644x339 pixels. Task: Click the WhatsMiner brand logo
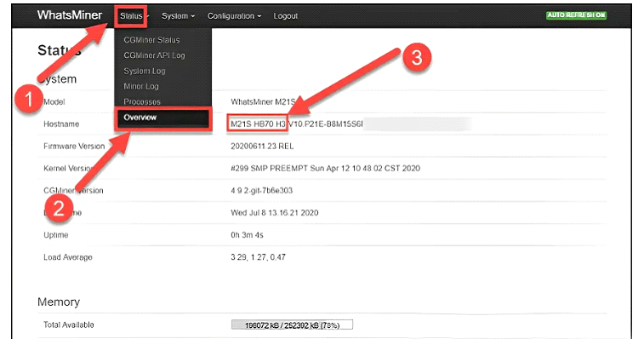70,15
